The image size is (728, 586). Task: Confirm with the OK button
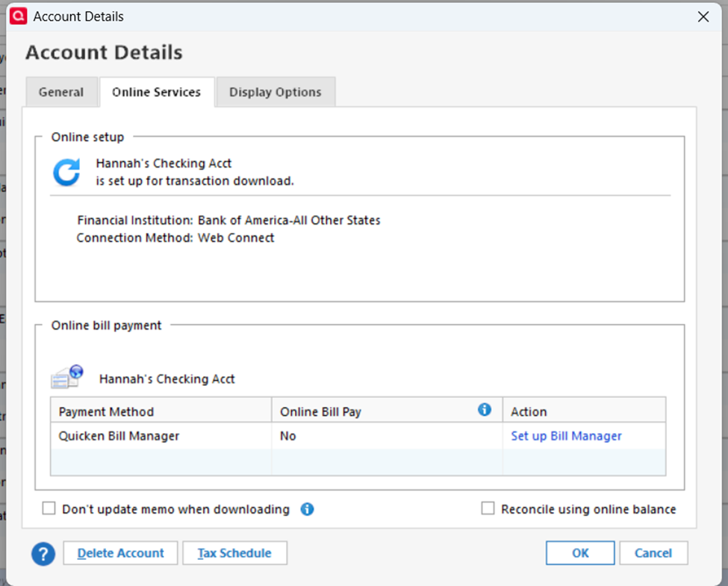(580, 553)
